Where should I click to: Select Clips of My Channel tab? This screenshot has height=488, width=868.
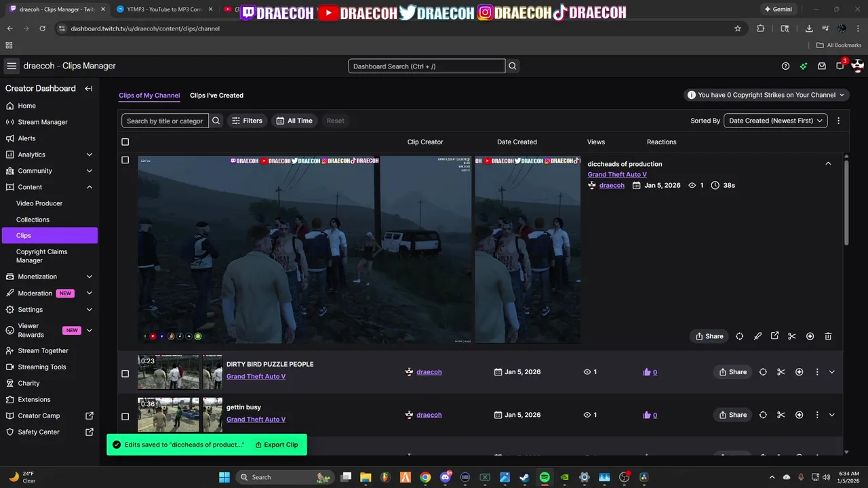(x=149, y=96)
